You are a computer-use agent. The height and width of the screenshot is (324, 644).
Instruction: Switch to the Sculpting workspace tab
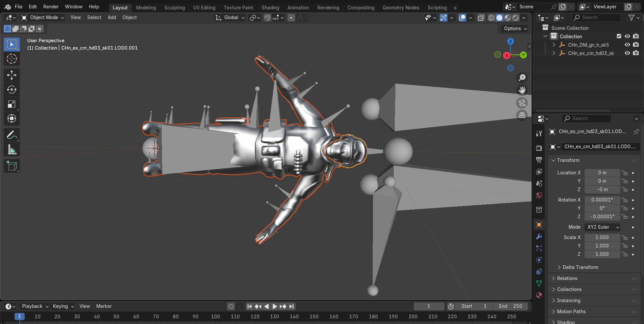pos(174,8)
